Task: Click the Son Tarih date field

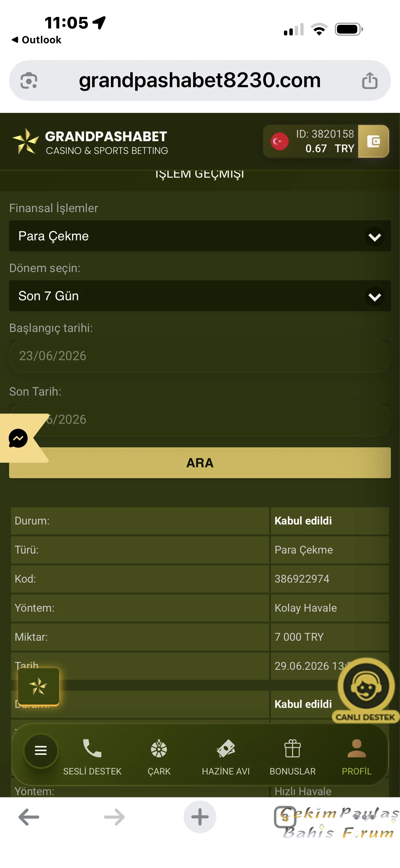Action: pos(200,419)
